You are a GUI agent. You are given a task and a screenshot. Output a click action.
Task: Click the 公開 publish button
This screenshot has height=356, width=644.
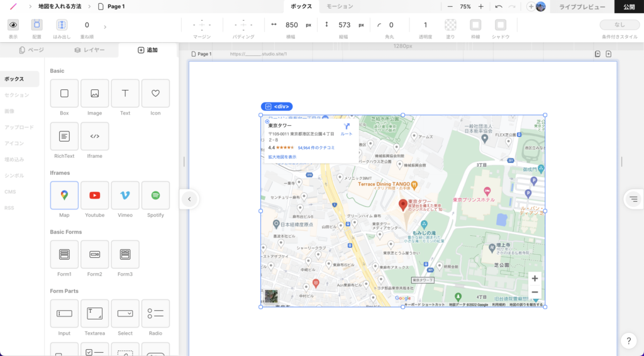pyautogui.click(x=629, y=6)
